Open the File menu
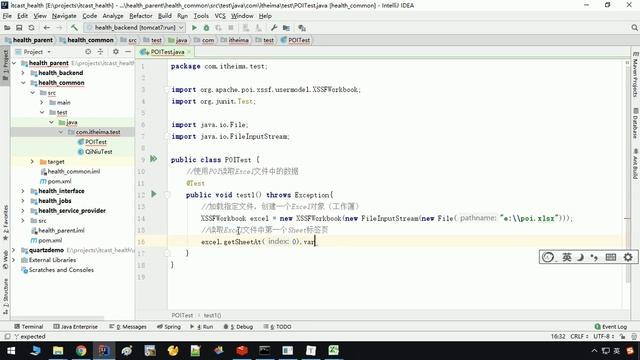The image size is (640, 360). (x=7, y=16)
